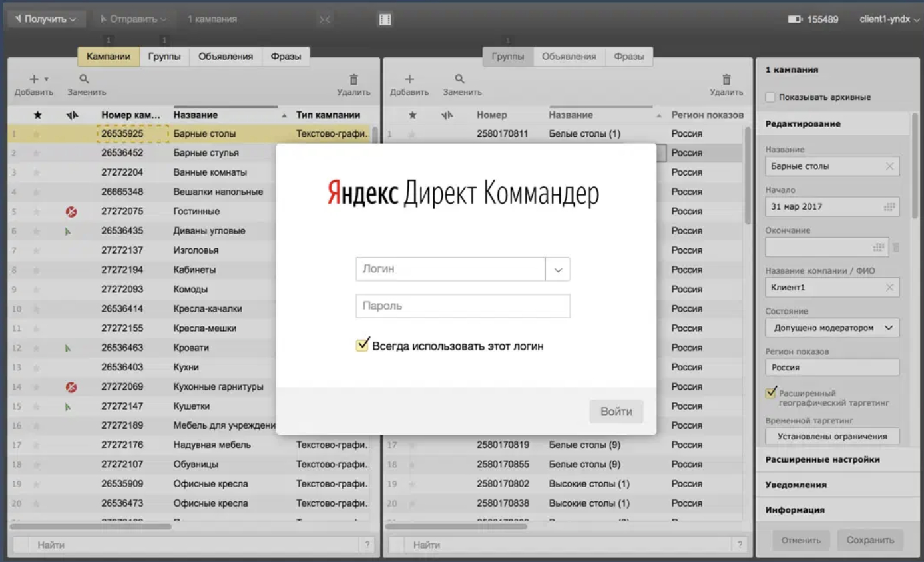Enable Показывать архивные checkbox
The image size is (924, 562).
[x=770, y=97]
